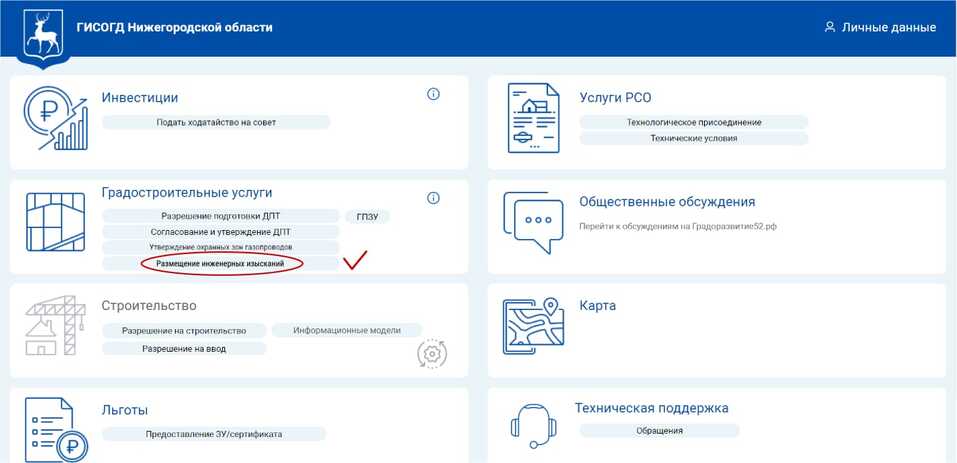This screenshot has height=463, width=957.
Task: Click Подать ходатайство на совет
Action: (216, 122)
